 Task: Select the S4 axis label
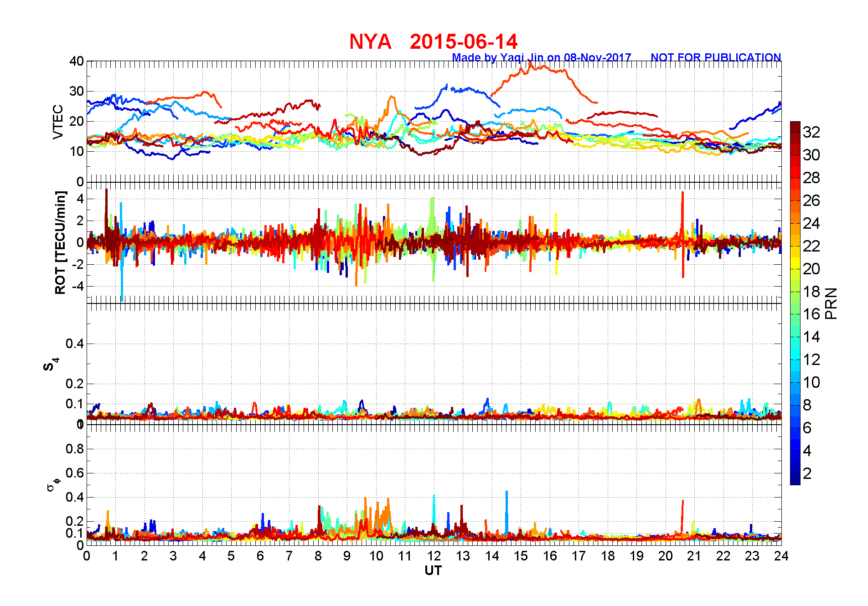tap(51, 365)
